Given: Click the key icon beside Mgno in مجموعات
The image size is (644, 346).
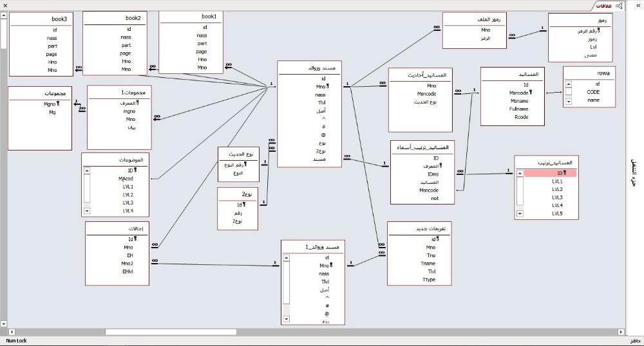Looking at the screenshot, I should pyautogui.click(x=58, y=104).
